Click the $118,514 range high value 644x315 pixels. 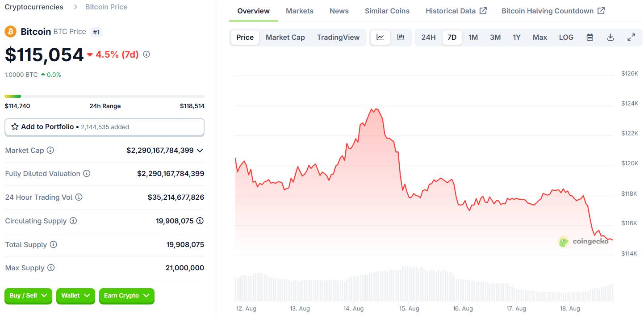(x=192, y=106)
